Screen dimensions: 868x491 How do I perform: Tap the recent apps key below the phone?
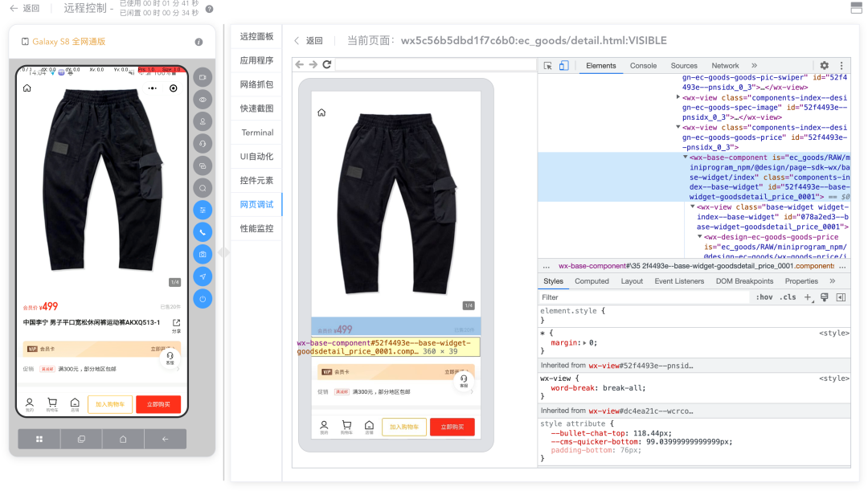tap(81, 439)
